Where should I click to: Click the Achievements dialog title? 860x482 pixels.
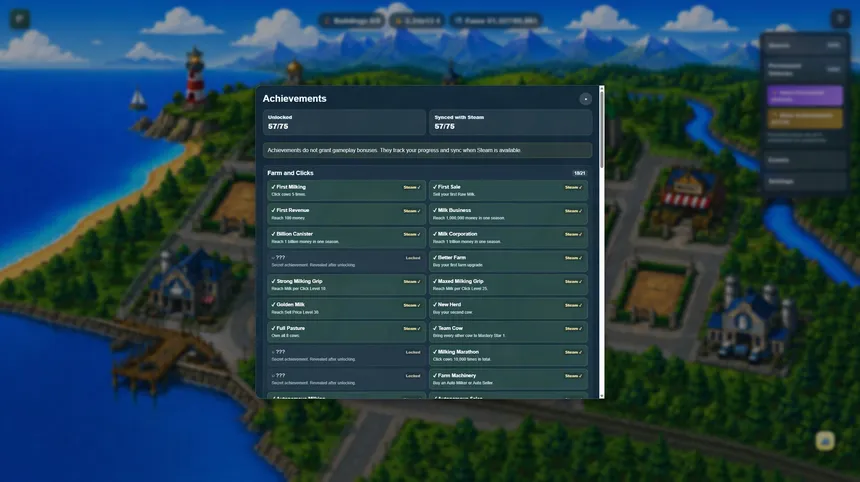coord(295,99)
